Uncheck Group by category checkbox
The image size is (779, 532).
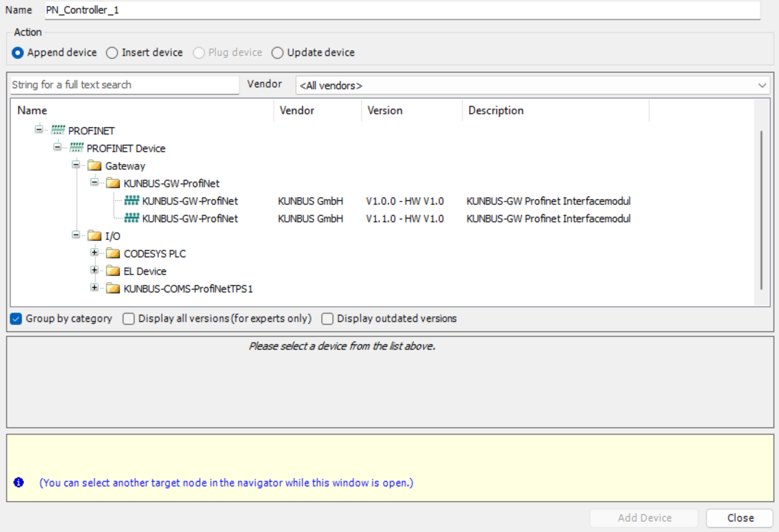(x=17, y=319)
